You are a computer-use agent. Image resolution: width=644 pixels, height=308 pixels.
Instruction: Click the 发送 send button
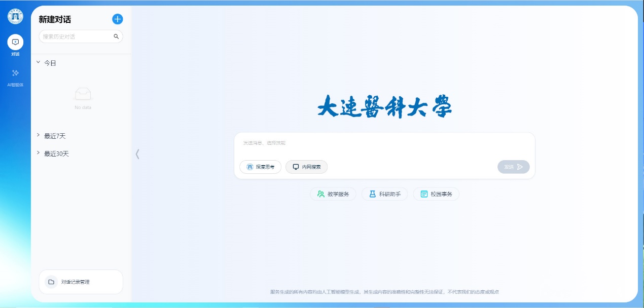513,167
